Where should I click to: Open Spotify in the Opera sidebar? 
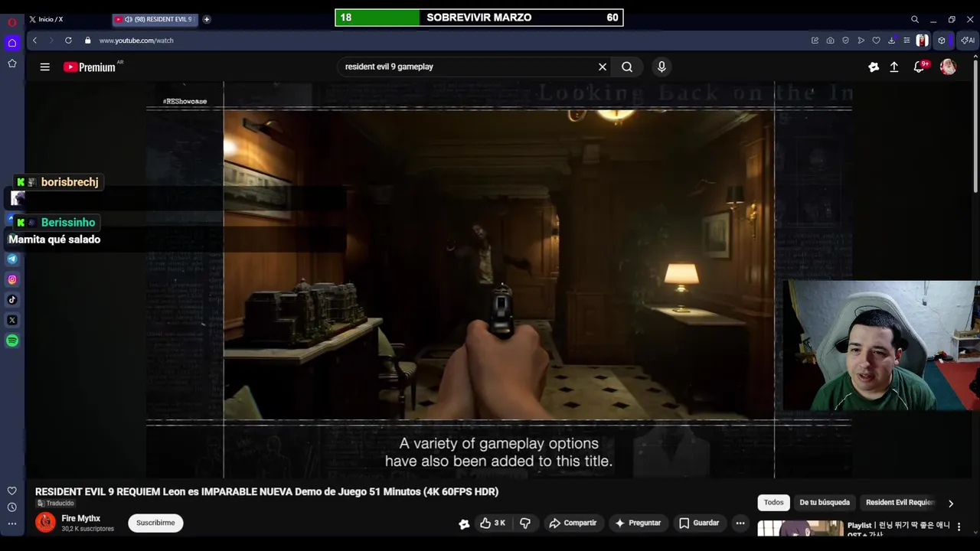(12, 341)
